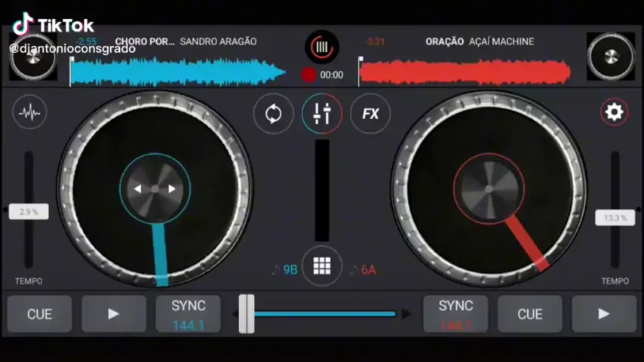This screenshot has width=644, height=362.
Task: Open the sampler grid pad icon
Action: 322,266
